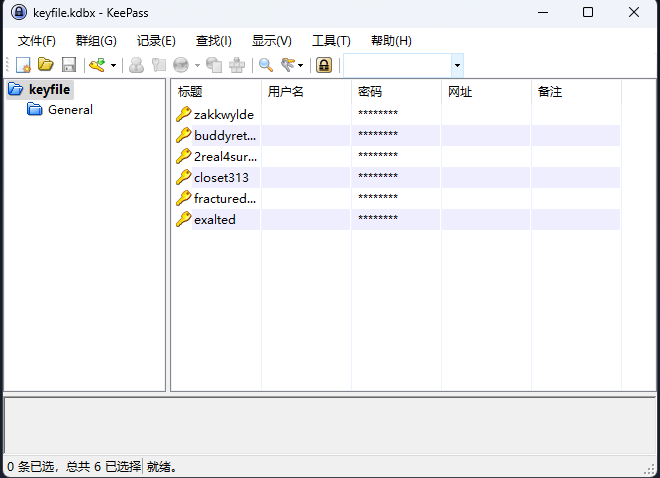Click the Save database floppy icon

[x=69, y=65]
